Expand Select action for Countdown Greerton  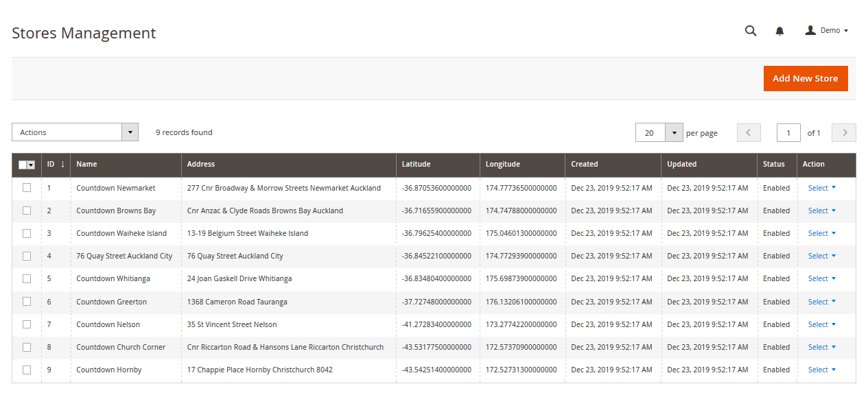(821, 302)
